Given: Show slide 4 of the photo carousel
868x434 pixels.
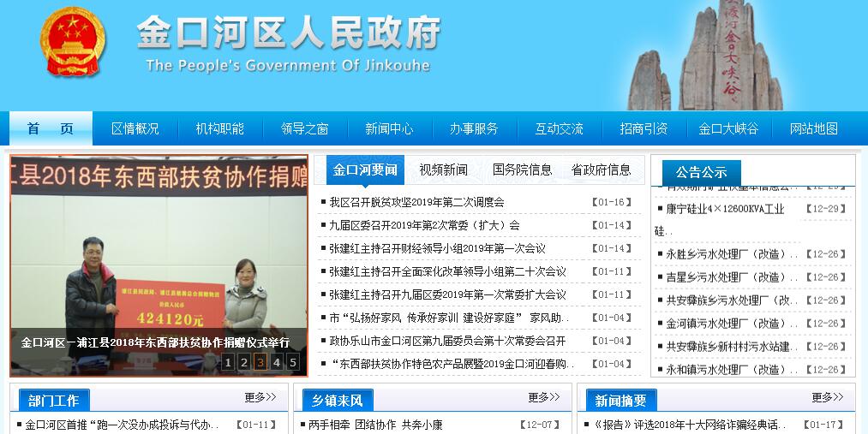Looking at the screenshot, I should click(x=277, y=363).
